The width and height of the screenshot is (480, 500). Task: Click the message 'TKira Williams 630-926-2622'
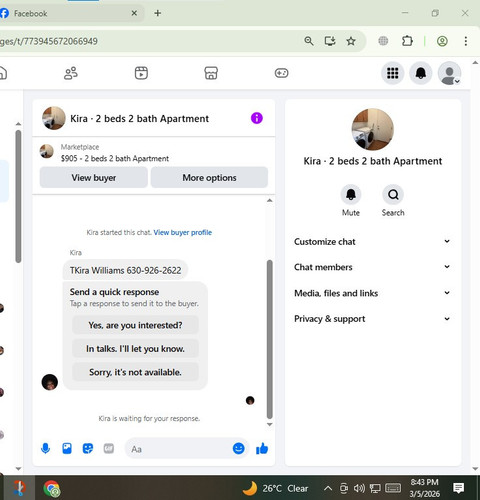tap(125, 270)
